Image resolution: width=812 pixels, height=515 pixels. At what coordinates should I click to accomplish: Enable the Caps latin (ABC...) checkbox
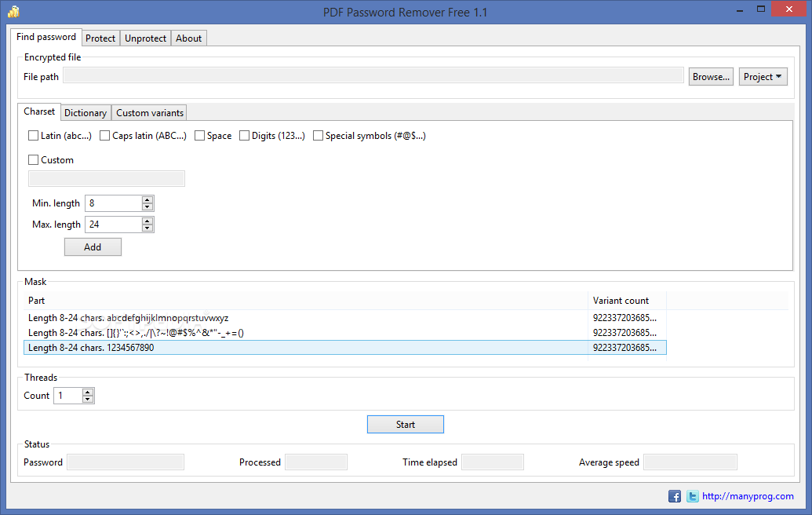(104, 136)
